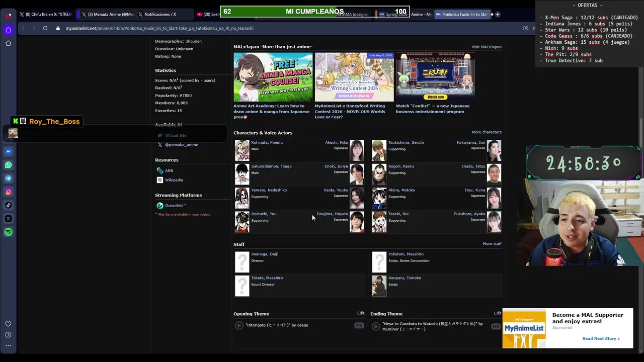Screen dimensions: 644x362
Task: Switch to Manada Anime X tab
Action: pyautogui.click(x=107, y=15)
